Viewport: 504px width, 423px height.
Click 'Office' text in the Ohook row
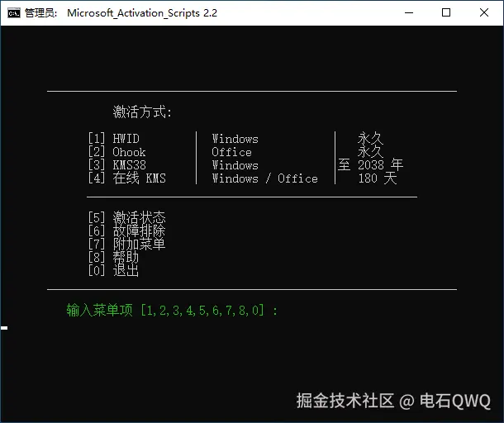pos(231,152)
